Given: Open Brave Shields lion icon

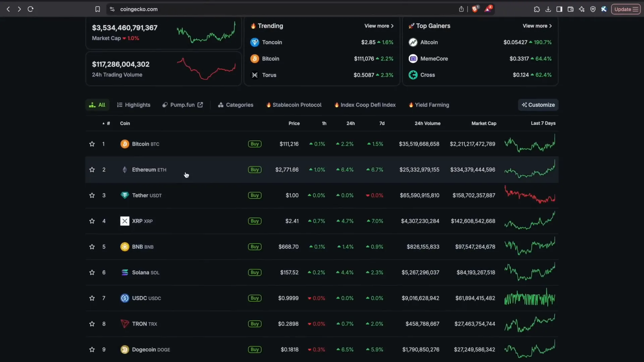Looking at the screenshot, I should [x=475, y=9].
